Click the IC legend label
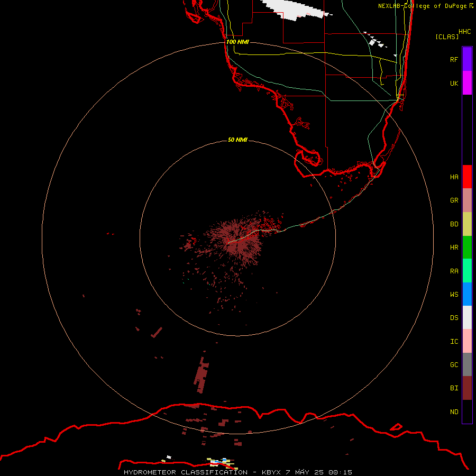Image resolution: width=476 pixels, height=476 pixels. coord(454,342)
